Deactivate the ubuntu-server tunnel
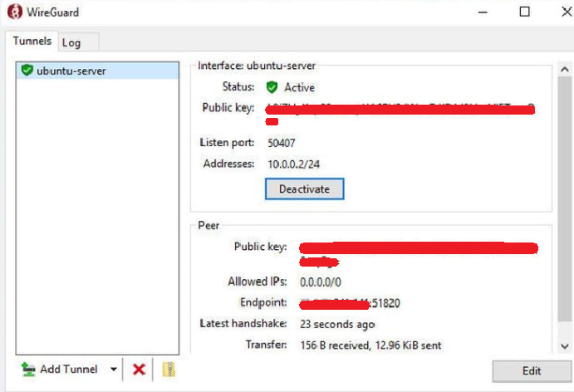 [x=304, y=189]
